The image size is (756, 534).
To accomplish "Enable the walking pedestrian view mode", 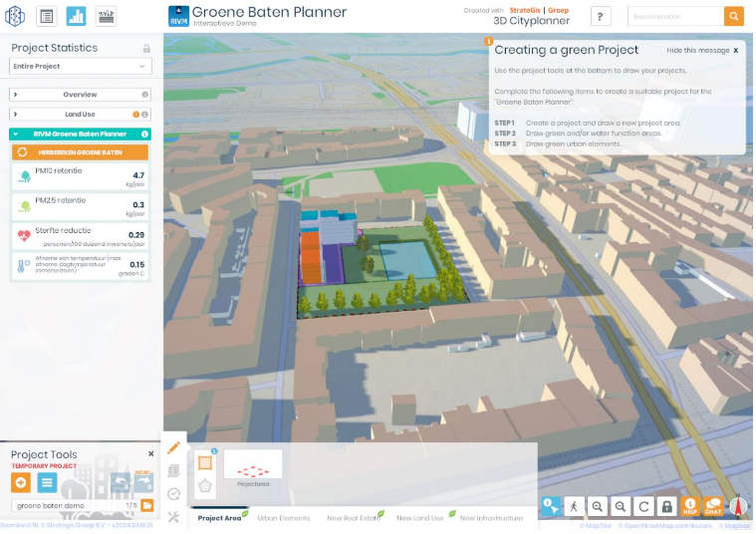I will tap(574, 506).
